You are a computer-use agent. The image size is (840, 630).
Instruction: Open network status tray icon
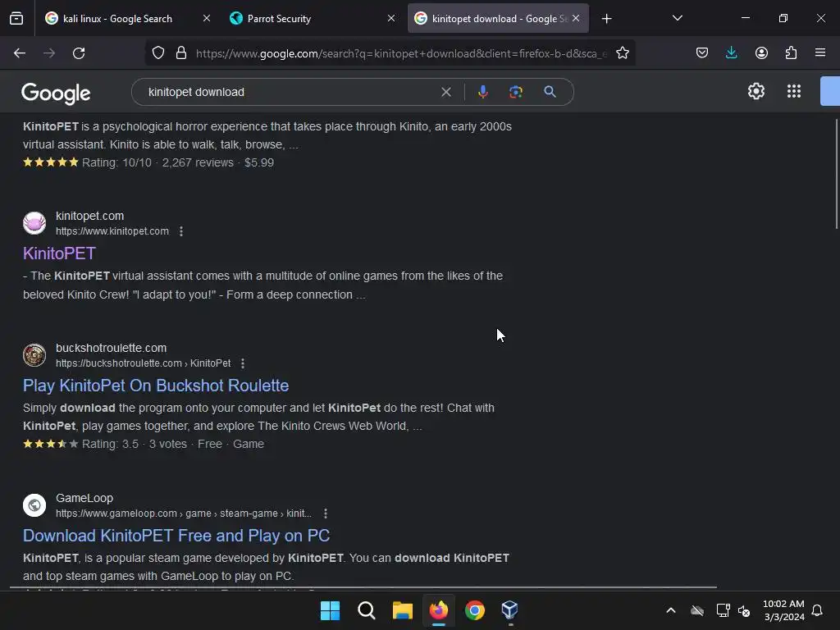point(723,610)
